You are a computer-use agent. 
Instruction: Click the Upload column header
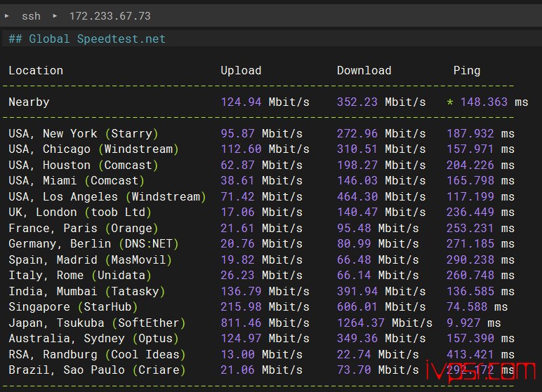tap(241, 70)
